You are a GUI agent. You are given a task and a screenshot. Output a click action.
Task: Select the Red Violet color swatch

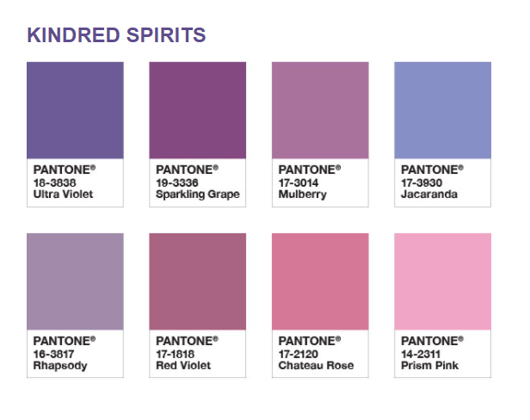click(x=198, y=281)
